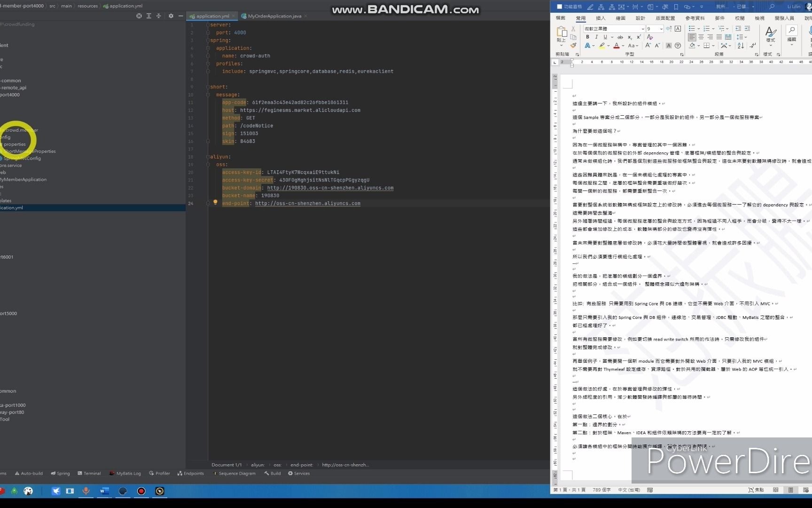Switch to the MyOrderApplication.java editor tab
The image size is (812, 508).
[274, 16]
